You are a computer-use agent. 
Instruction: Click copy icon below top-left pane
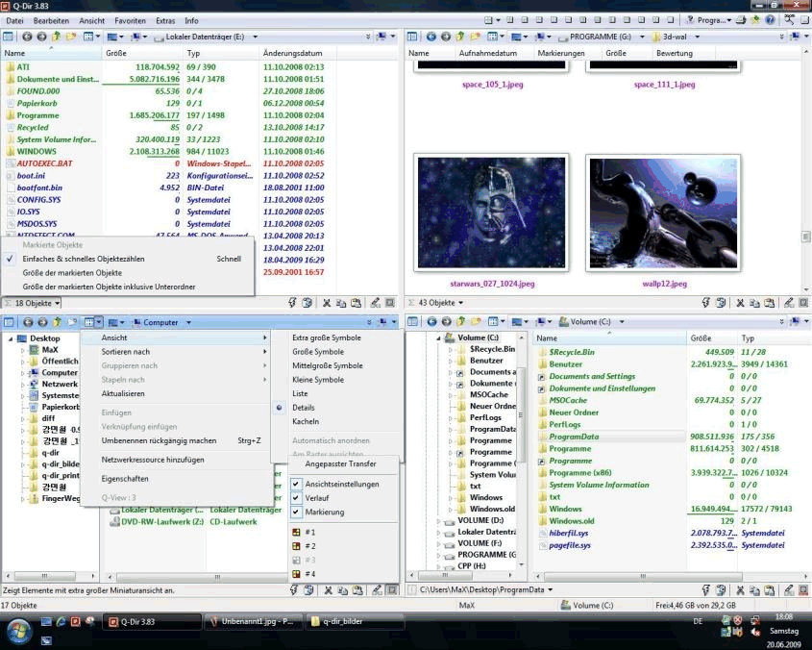[x=341, y=303]
